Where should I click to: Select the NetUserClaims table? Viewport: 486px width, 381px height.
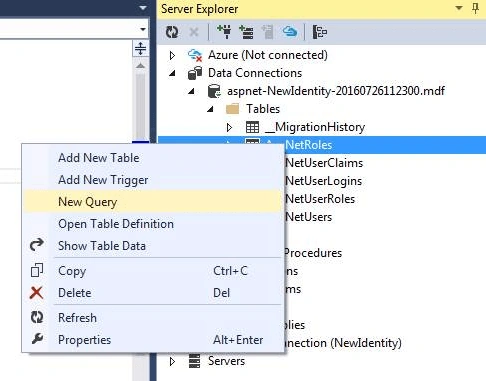[x=324, y=163]
